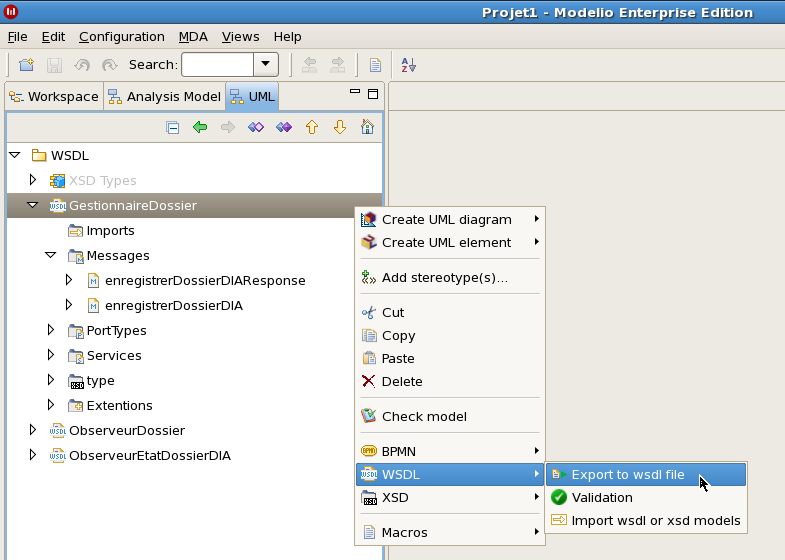This screenshot has width=785, height=560.
Task: Open the Search combo box dropdown arrow
Action: (x=266, y=65)
